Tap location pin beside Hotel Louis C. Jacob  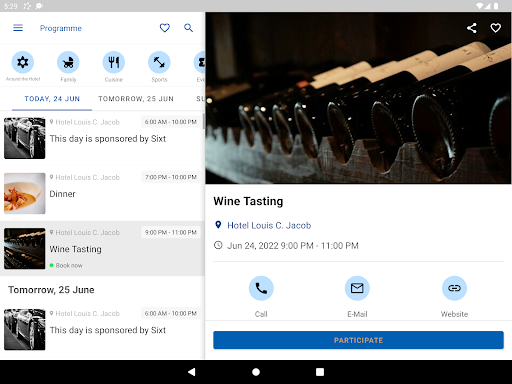point(218,225)
